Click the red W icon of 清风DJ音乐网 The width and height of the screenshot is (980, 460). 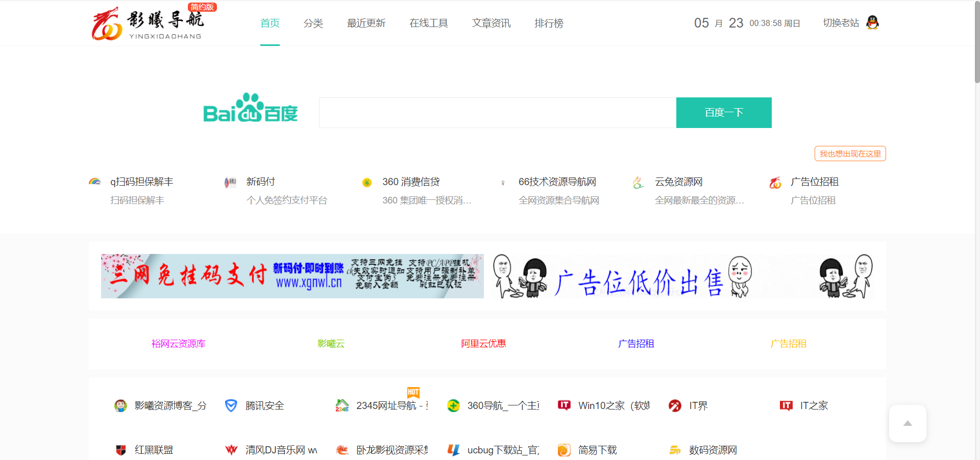click(231, 450)
